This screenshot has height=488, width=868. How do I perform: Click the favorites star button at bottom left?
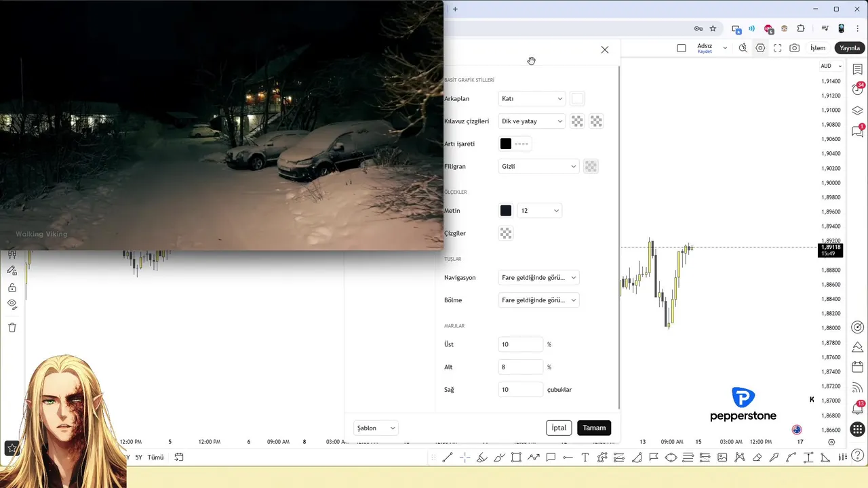[x=12, y=448]
